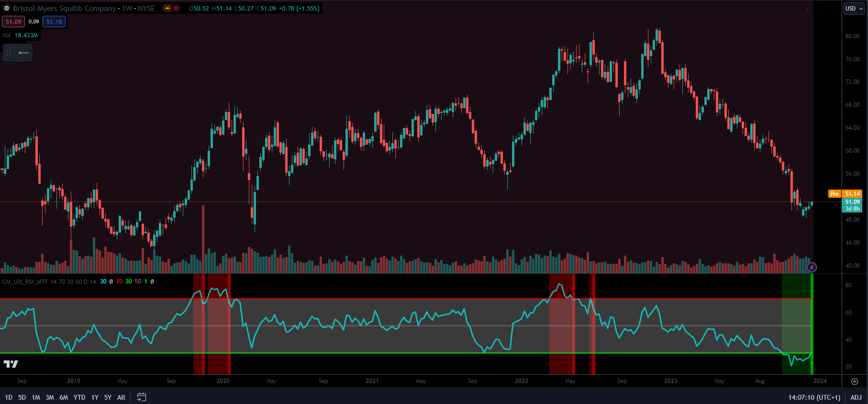The height and width of the screenshot is (404, 868).
Task: Click the pink wavy lines status icon
Action: [176, 8]
